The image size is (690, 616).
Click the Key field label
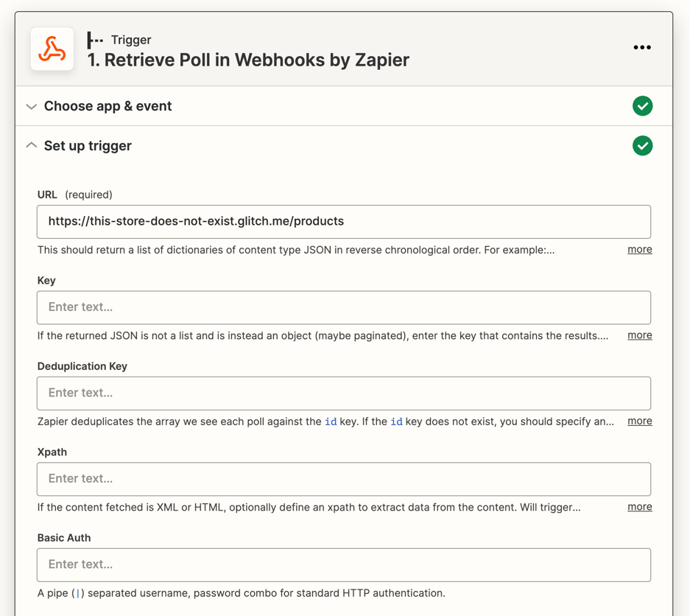click(x=46, y=281)
